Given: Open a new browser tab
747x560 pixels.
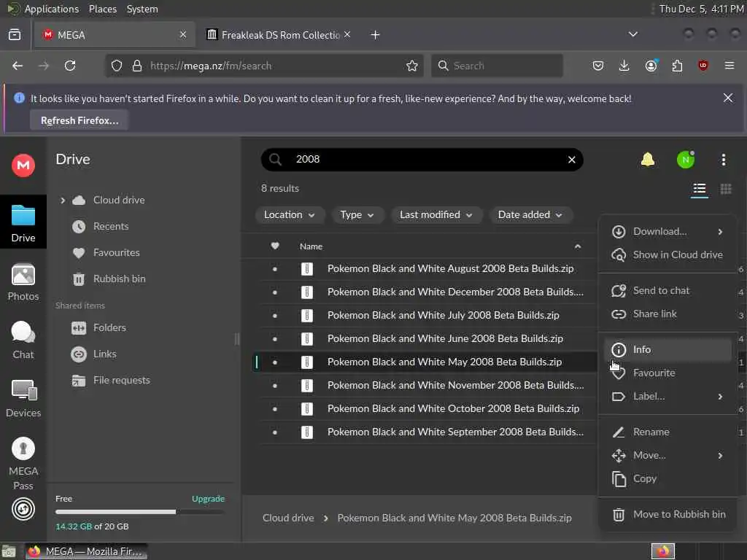Looking at the screenshot, I should (x=376, y=35).
